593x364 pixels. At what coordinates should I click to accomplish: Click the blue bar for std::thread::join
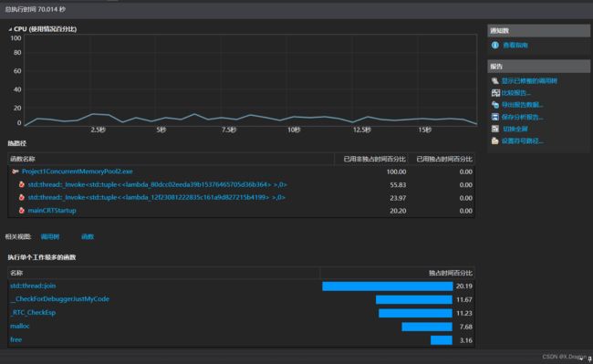click(387, 286)
